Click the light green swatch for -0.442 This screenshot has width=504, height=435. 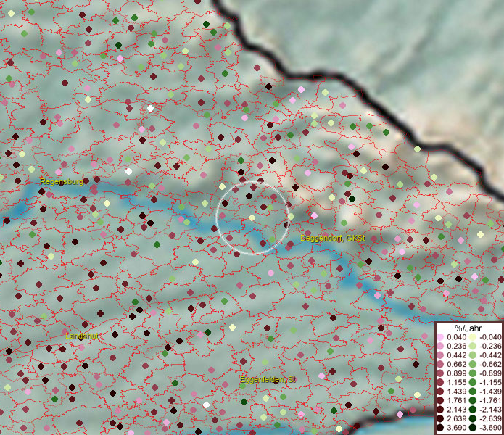[x=473, y=355]
